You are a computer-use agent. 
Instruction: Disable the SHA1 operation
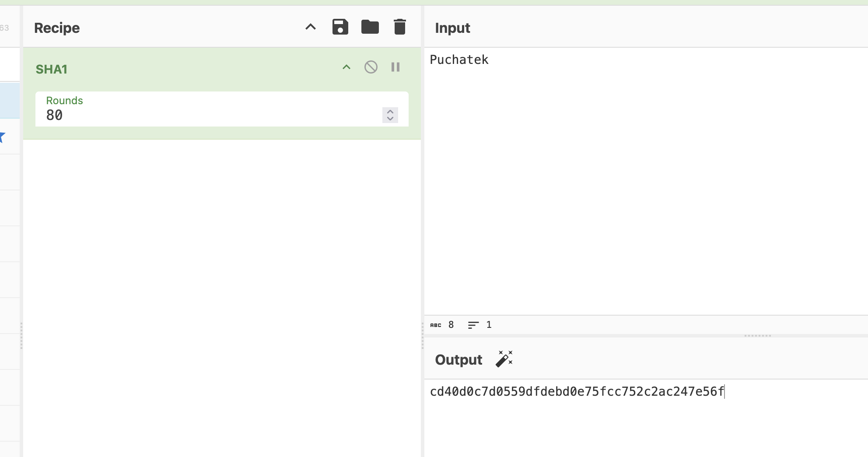click(371, 67)
